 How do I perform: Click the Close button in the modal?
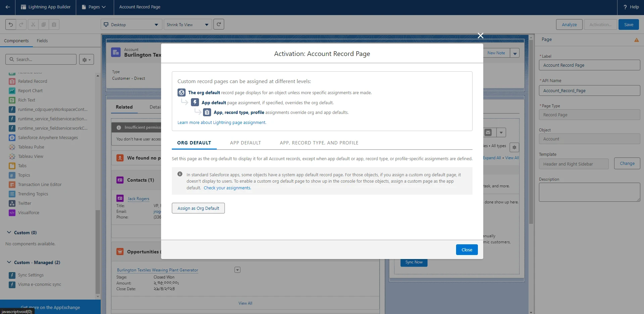coord(467,250)
